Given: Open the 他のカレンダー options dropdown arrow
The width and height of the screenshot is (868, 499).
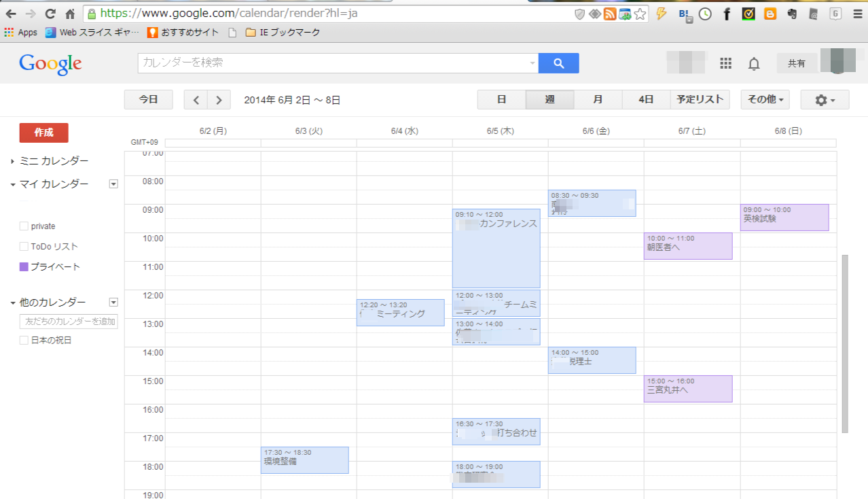Looking at the screenshot, I should click(113, 303).
